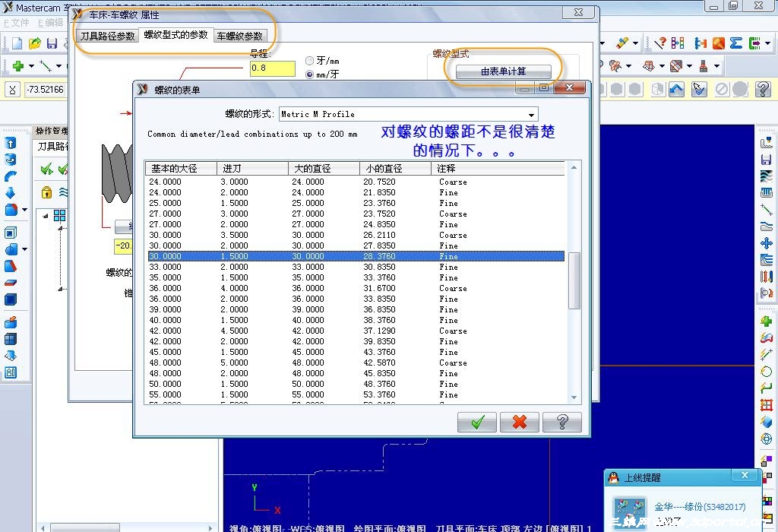
Task: Collapse the toolpath group tree node
Action: (x=46, y=216)
